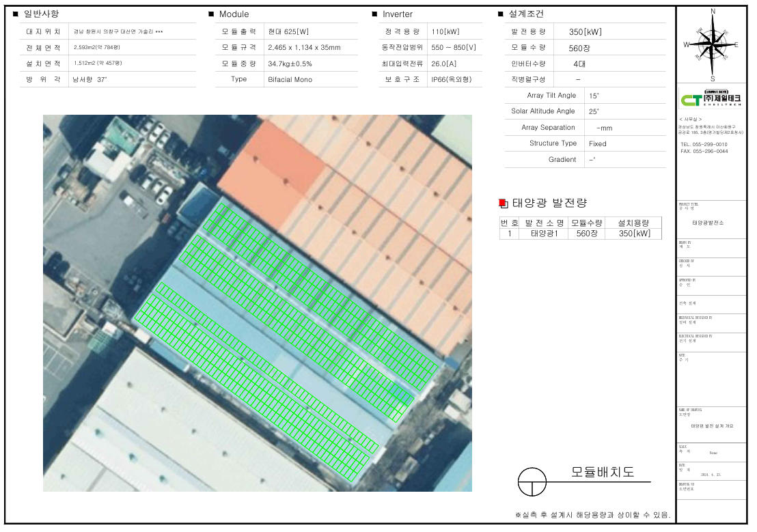The image size is (757, 532).
Task: Click the Structure Type Fixed value
Action: (597, 143)
